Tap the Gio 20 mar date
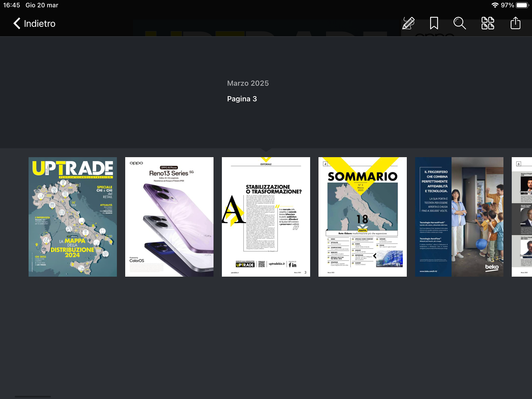The height and width of the screenshot is (399, 532). [x=42, y=5]
